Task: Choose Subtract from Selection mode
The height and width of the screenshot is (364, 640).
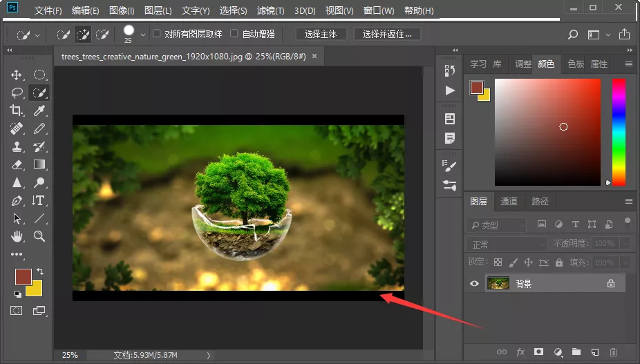Action: [x=102, y=35]
